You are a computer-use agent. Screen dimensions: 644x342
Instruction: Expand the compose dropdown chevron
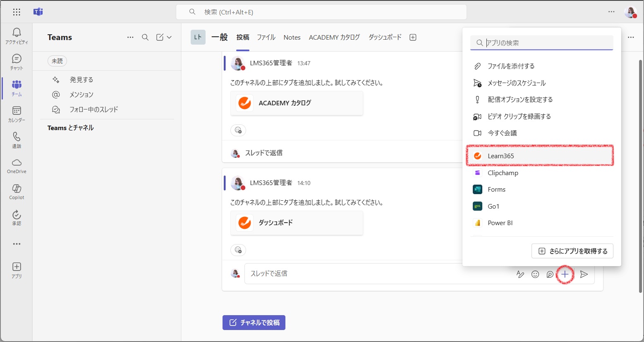(x=169, y=37)
